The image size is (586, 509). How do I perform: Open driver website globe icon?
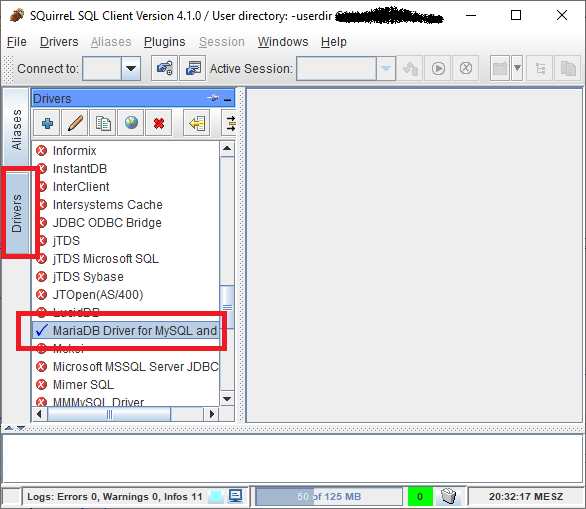pyautogui.click(x=131, y=123)
